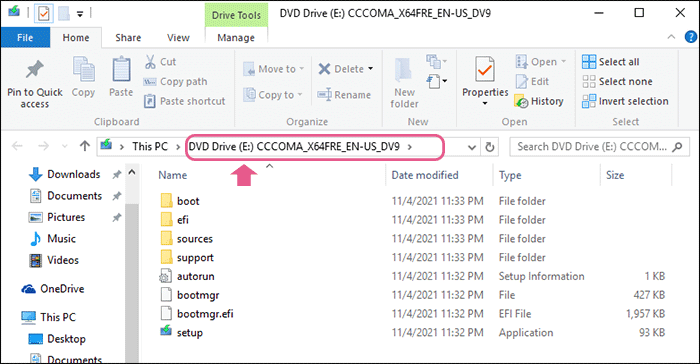Sort by the Date modified column header
Image resolution: width=700 pixels, height=364 pixels.
click(x=425, y=175)
